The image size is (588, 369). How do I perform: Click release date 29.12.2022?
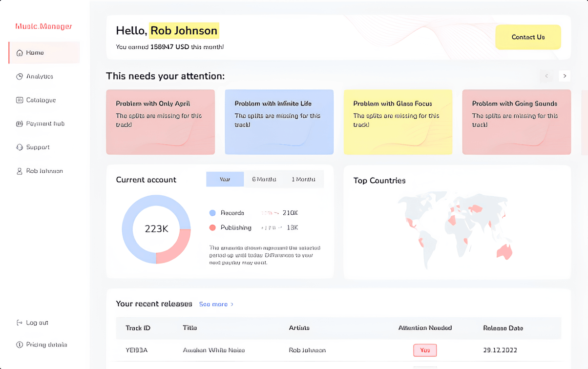(x=500, y=350)
